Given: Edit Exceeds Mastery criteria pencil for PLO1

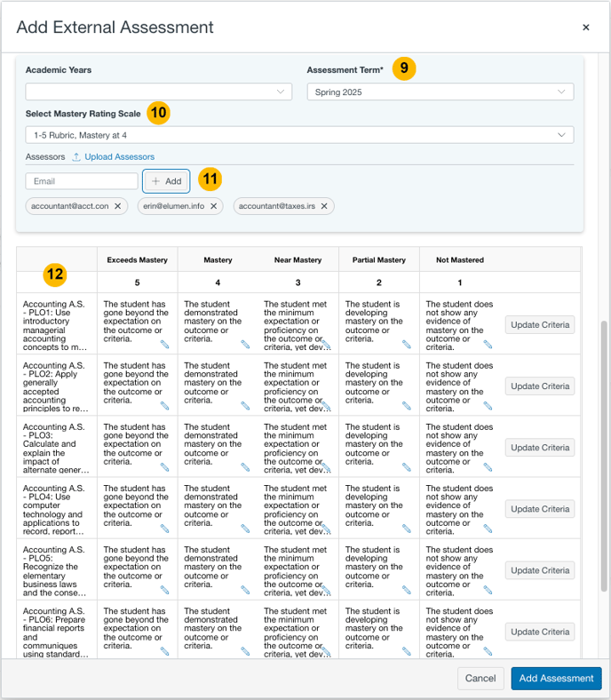Looking at the screenshot, I should (x=164, y=344).
